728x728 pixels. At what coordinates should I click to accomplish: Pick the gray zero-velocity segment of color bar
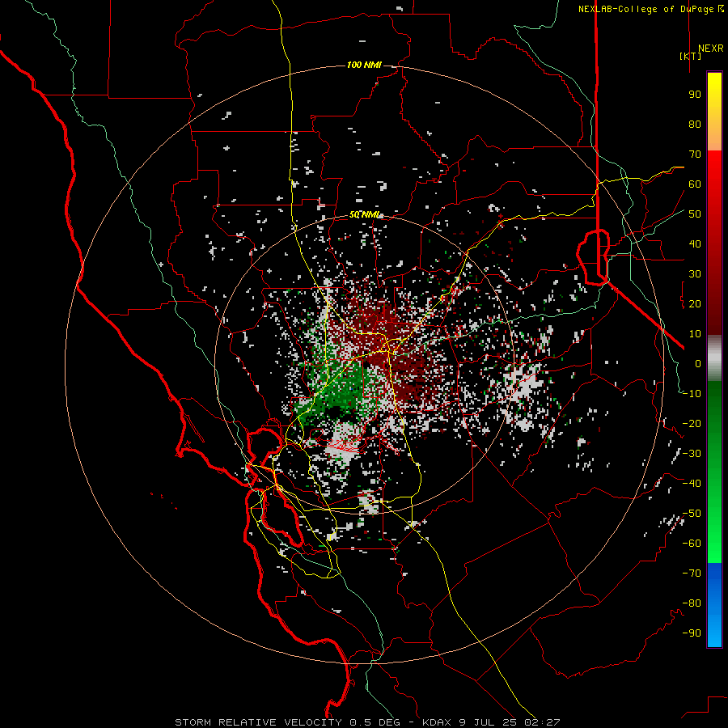[714, 358]
